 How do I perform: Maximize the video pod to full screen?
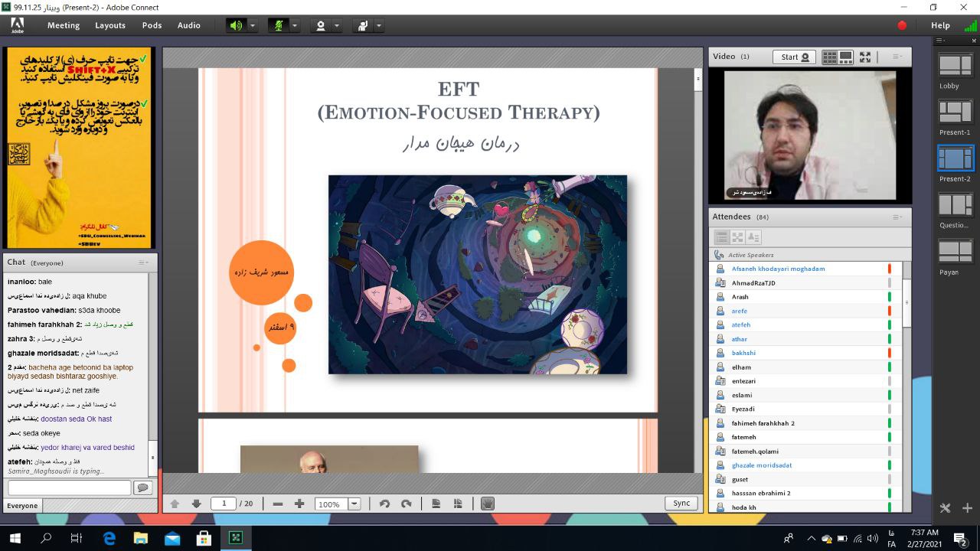tap(865, 57)
